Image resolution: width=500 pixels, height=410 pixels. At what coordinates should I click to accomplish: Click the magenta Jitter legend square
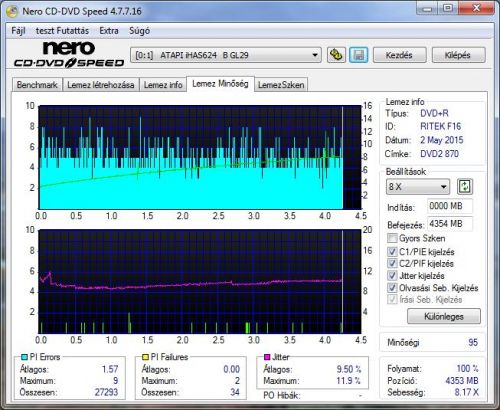(267, 357)
